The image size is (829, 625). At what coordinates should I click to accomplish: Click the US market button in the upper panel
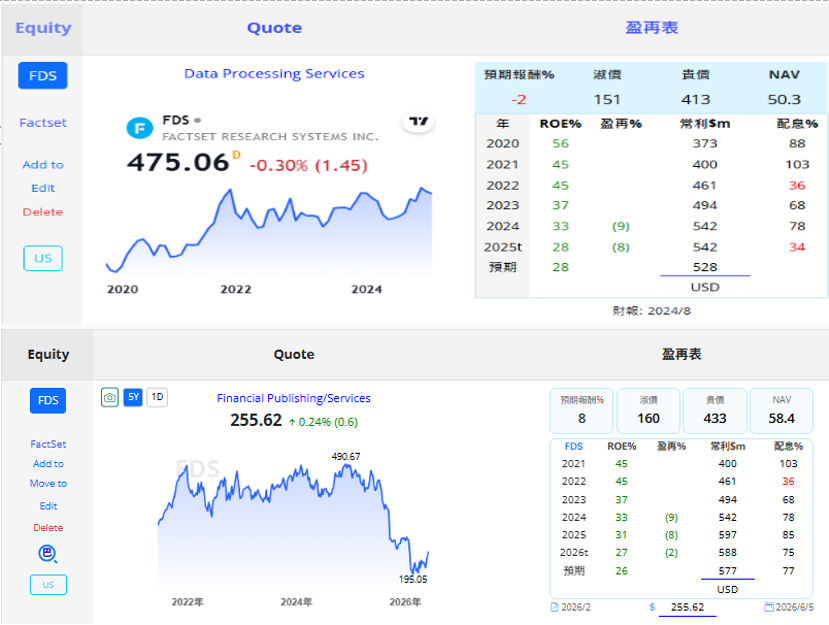[x=43, y=258]
